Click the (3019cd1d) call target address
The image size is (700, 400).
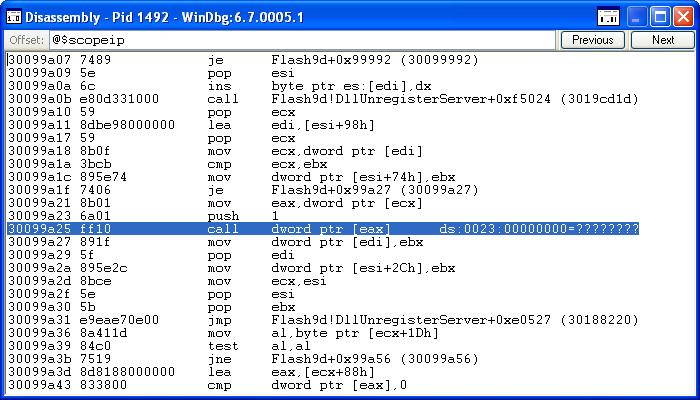600,99
